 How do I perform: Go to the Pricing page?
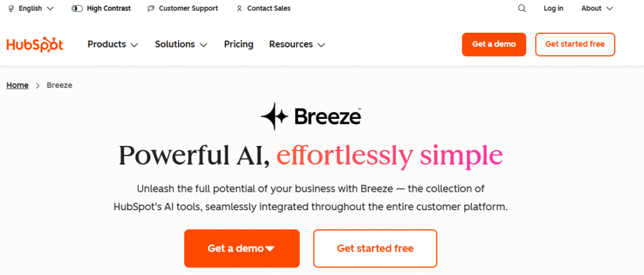coord(238,45)
